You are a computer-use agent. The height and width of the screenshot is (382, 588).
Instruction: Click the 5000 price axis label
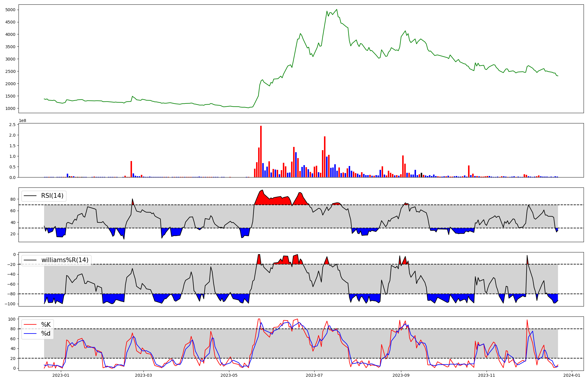[10, 10]
